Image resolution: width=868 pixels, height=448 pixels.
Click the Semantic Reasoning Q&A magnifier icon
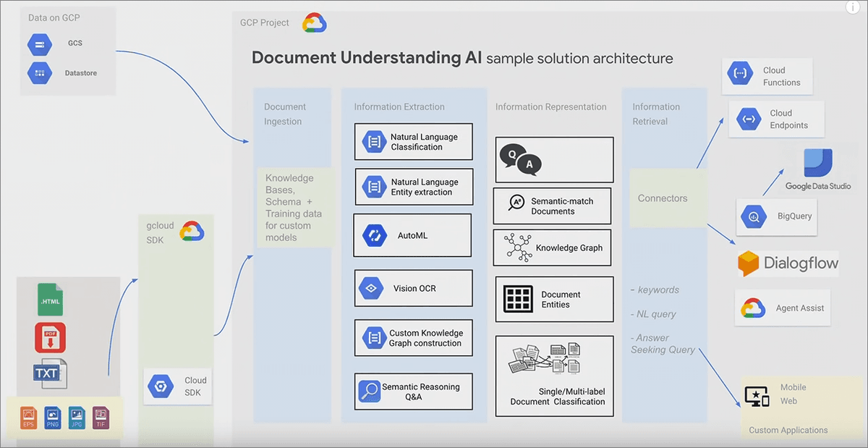[369, 392]
